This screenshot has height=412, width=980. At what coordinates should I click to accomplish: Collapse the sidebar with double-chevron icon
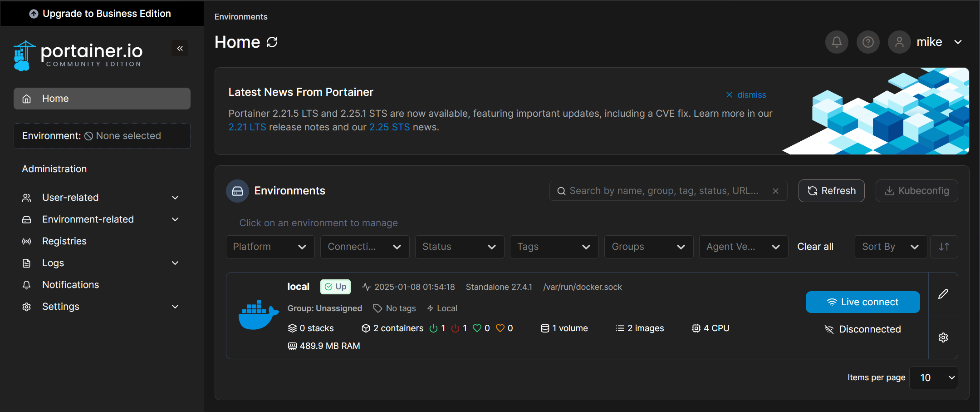(x=180, y=48)
